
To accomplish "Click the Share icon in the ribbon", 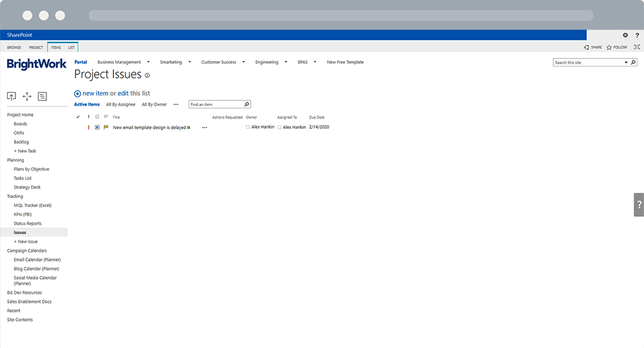I will coord(587,47).
